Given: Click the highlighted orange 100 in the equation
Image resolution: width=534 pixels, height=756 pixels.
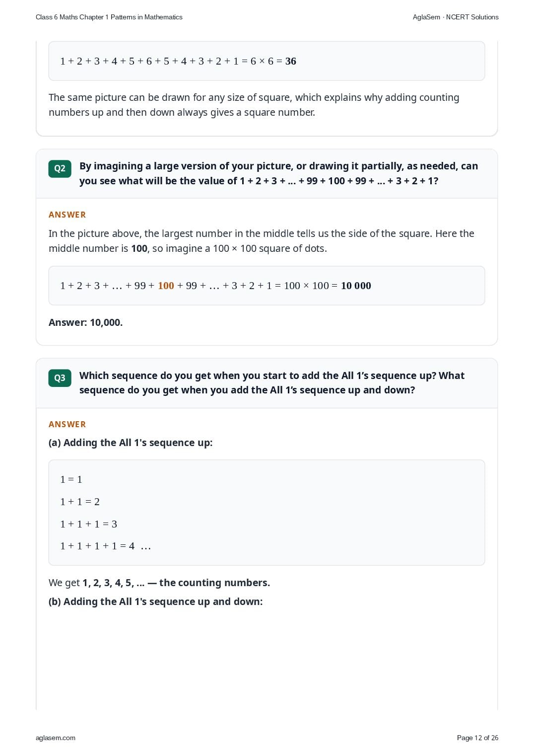Looking at the screenshot, I should pyautogui.click(x=166, y=286).
